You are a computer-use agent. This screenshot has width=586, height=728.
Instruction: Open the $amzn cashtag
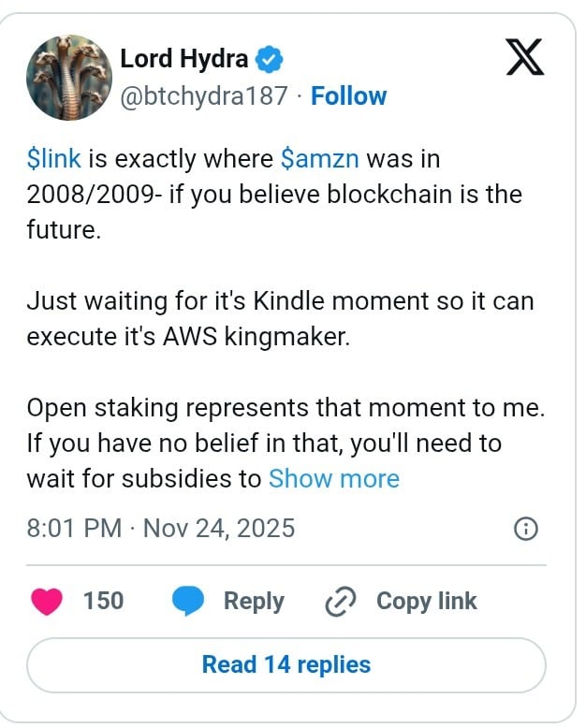(x=320, y=158)
